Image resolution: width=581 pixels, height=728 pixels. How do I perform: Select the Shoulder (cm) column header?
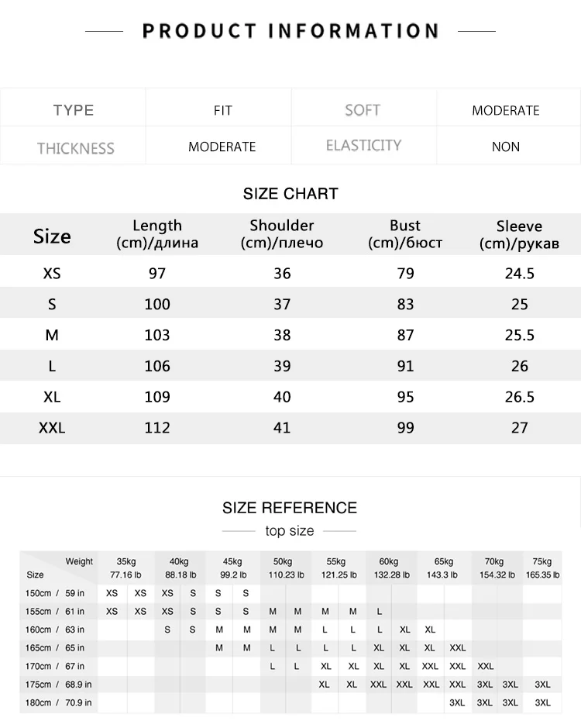[282, 234]
